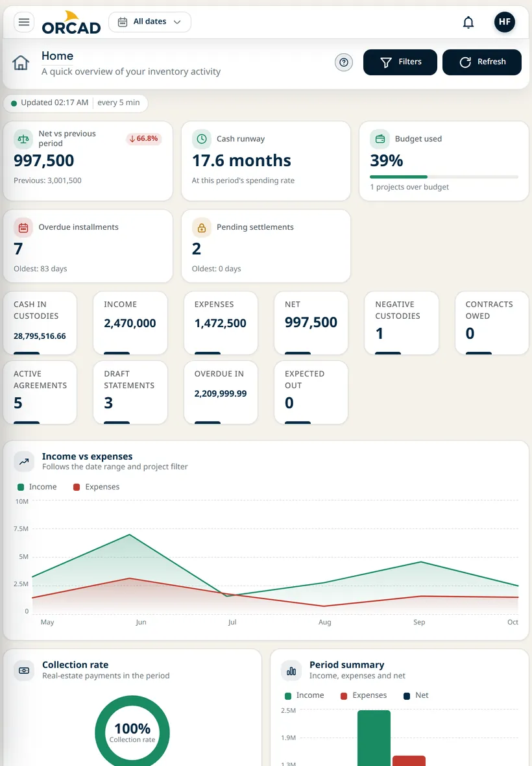Open the Draft Statements card

[130, 392]
